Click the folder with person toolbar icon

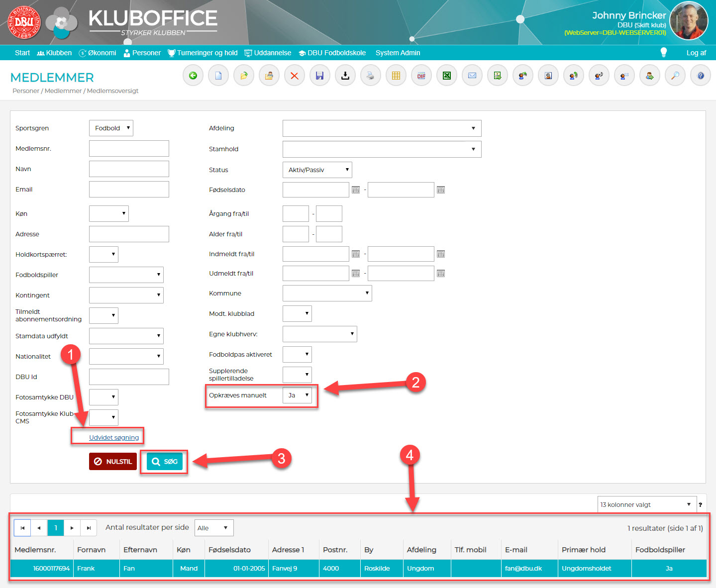tap(269, 76)
